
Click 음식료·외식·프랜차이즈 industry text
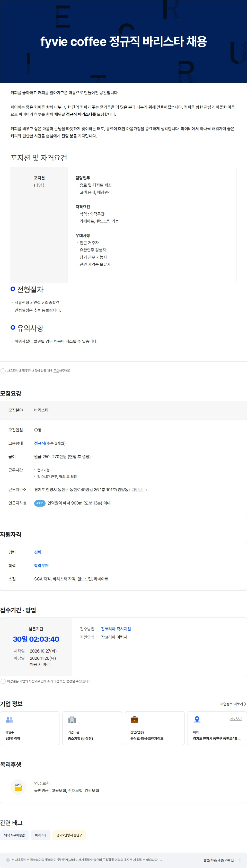(x=147, y=738)
